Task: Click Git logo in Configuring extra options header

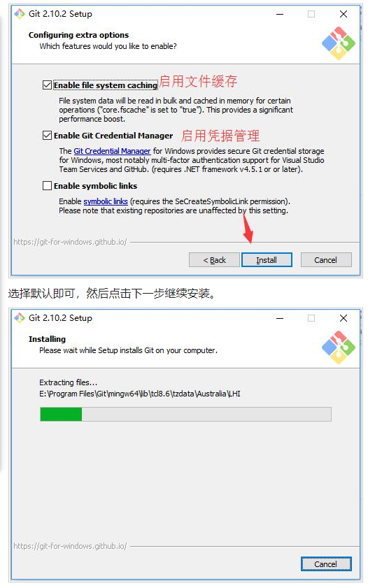Action: click(x=338, y=43)
